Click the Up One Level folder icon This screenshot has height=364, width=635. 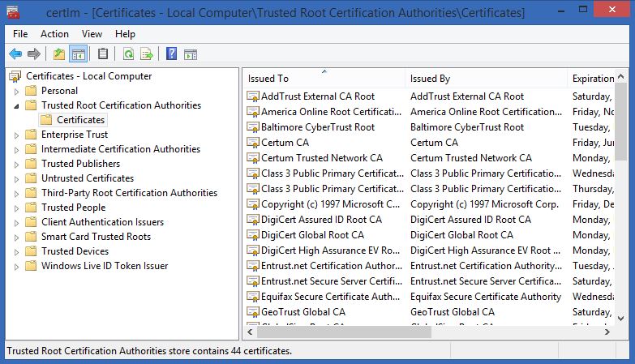click(58, 54)
